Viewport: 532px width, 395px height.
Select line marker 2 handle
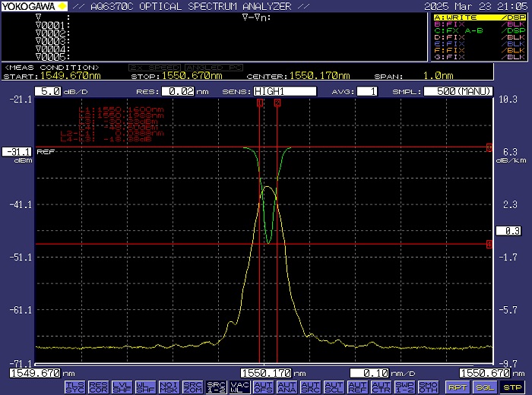(277, 103)
